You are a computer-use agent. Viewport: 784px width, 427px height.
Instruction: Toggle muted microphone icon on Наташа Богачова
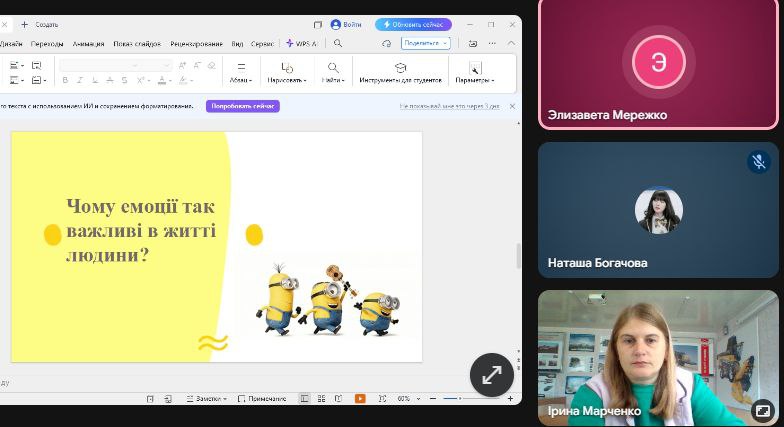(759, 161)
